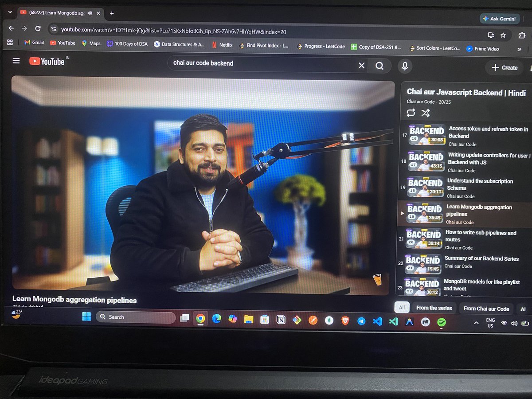Click the Create button
Image resolution: width=532 pixels, height=399 pixels.
[x=505, y=68]
